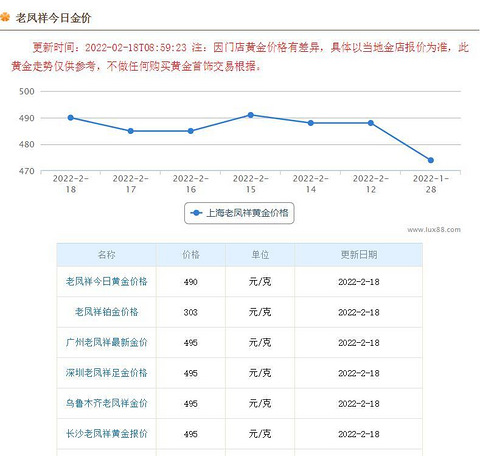Open the 老凤祥今日黄金价格 link
Screen dimensions: 480x456
[106, 282]
